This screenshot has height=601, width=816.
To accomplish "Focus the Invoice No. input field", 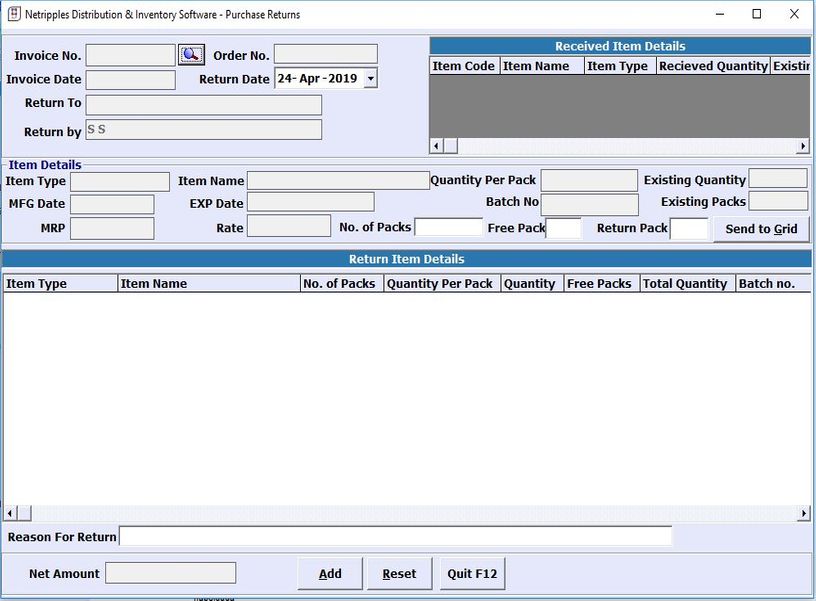I will click(x=131, y=55).
